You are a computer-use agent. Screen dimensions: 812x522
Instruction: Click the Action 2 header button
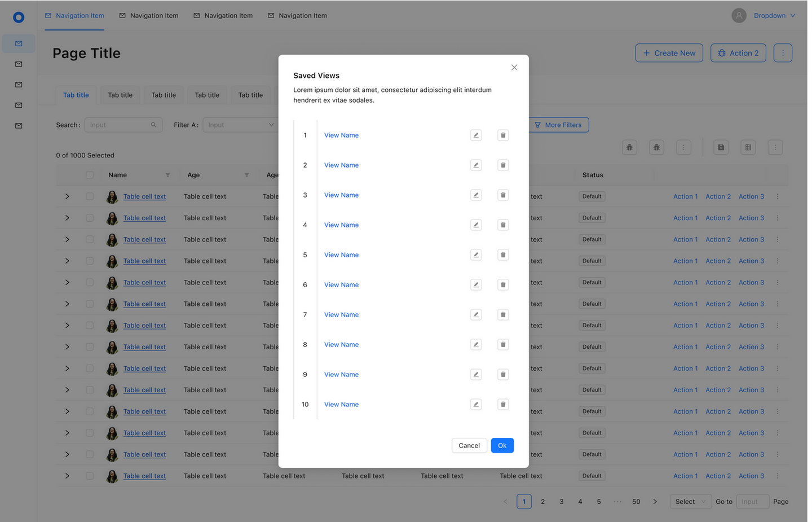tap(738, 53)
